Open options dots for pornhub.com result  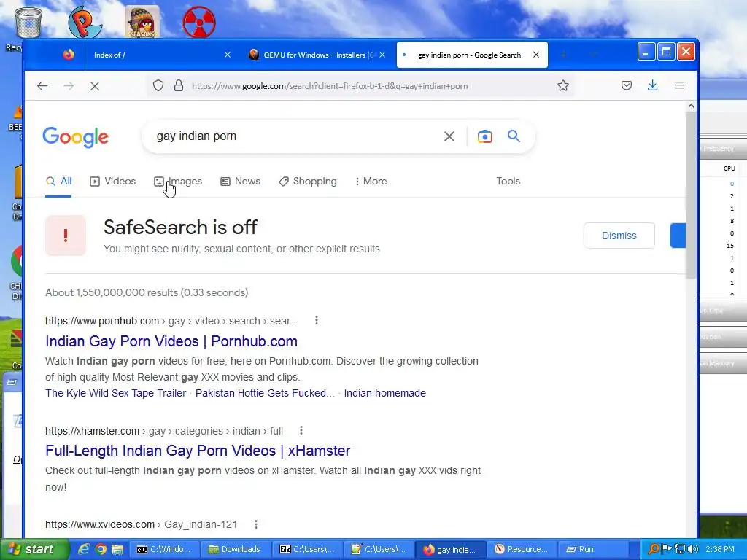pos(317,321)
